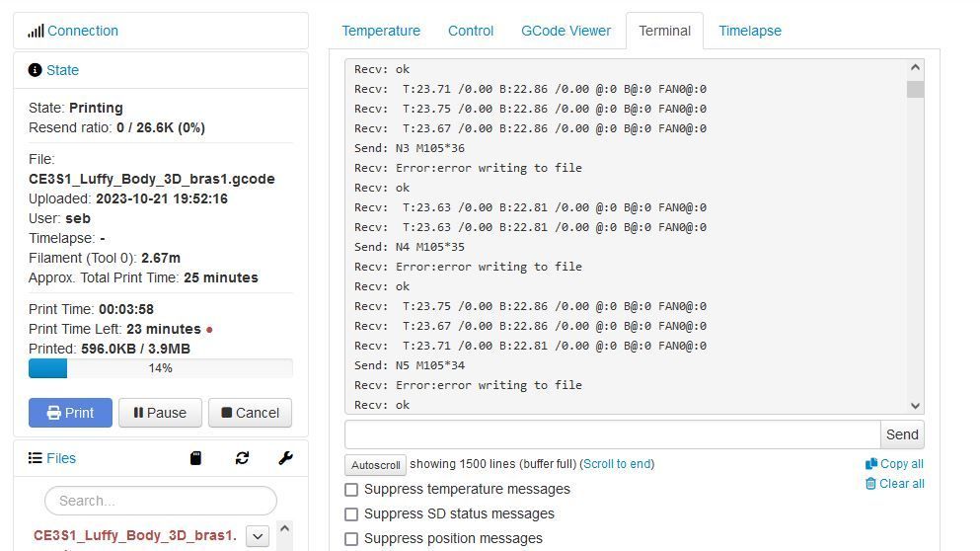Click the 14% print progress bar
980x551 pixels.
coord(161,368)
